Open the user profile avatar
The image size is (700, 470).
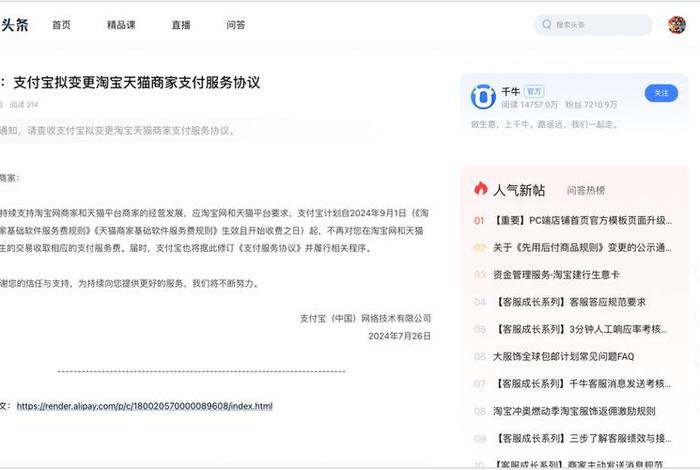[x=677, y=25]
